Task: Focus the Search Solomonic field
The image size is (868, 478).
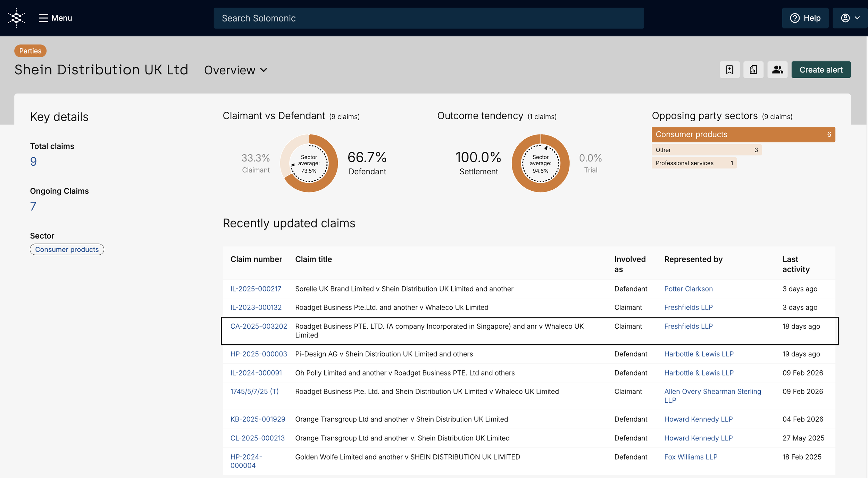Action: point(428,18)
